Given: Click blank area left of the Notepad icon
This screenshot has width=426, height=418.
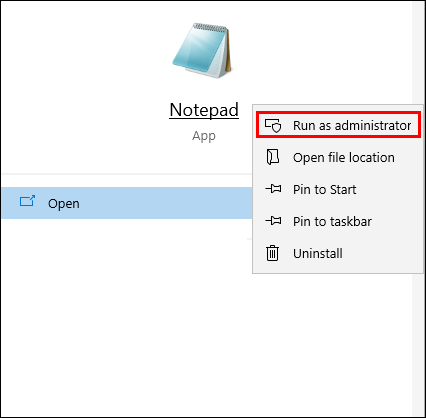Looking at the screenshot, I should (83, 50).
